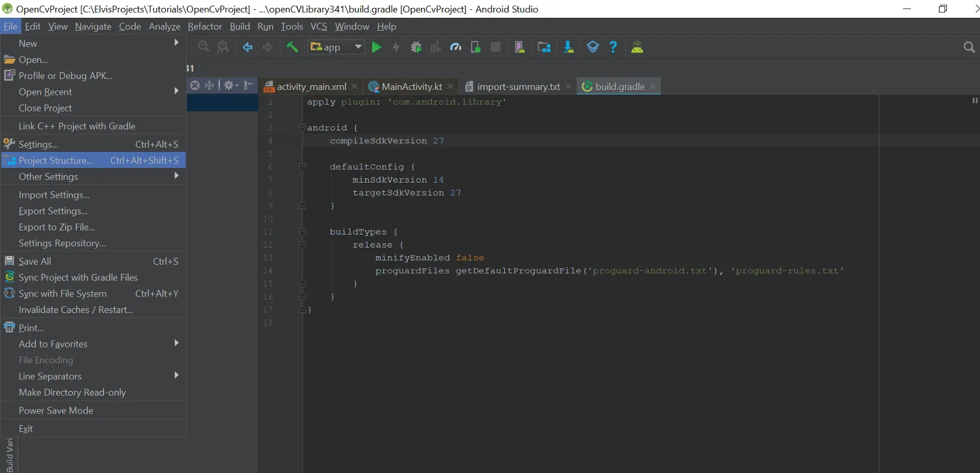Open the VCS menu
980x473 pixels.
coord(318,26)
